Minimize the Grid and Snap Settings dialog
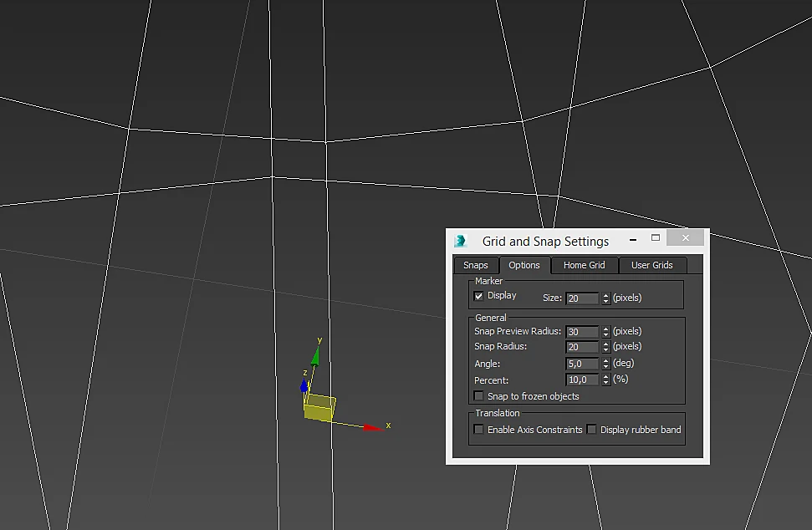Image resolution: width=812 pixels, height=530 pixels. coord(633,238)
